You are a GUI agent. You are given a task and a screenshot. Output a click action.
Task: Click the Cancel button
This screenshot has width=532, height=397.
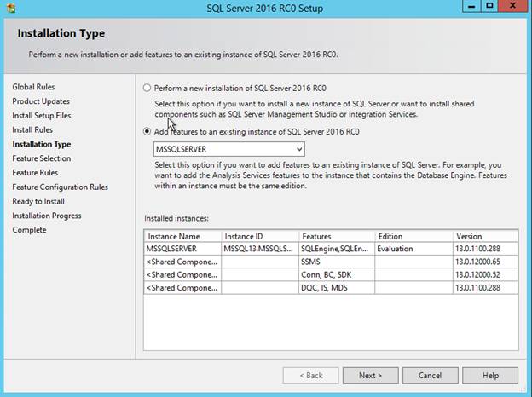coord(430,376)
